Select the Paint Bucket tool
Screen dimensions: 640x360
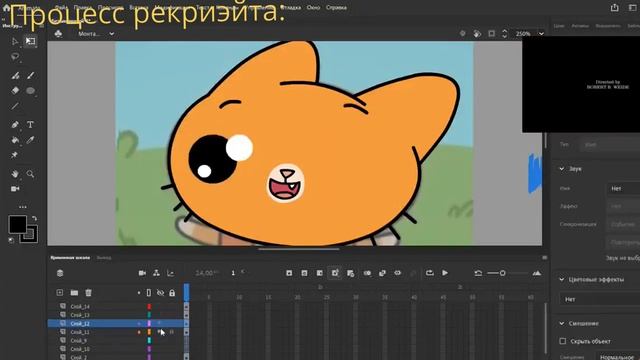[x=15, y=140]
